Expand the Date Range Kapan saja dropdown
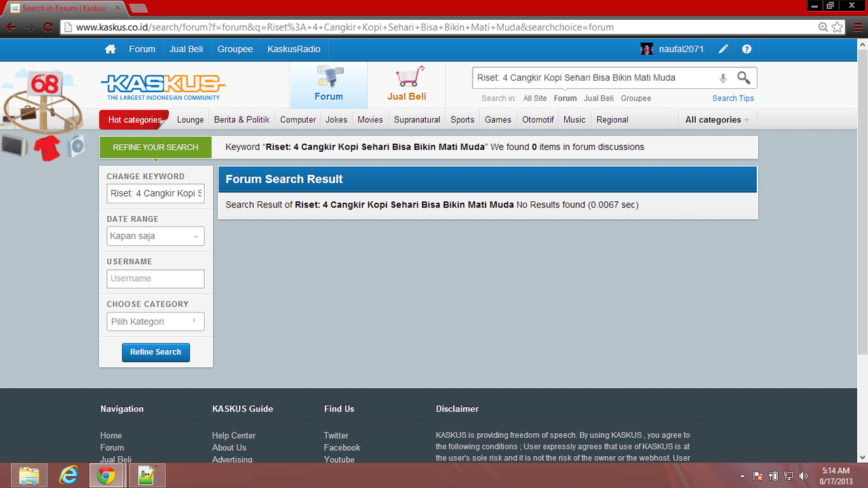 [x=155, y=236]
